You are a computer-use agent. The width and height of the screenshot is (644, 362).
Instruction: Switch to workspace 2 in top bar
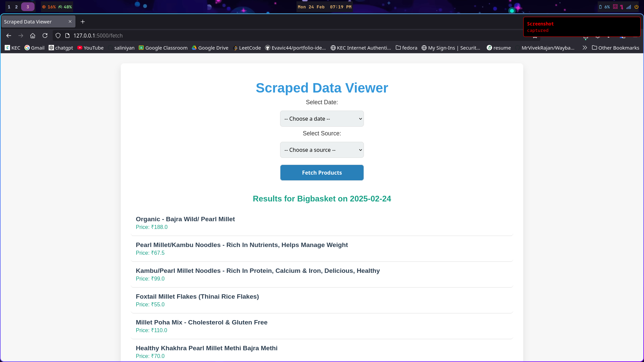coord(16,7)
